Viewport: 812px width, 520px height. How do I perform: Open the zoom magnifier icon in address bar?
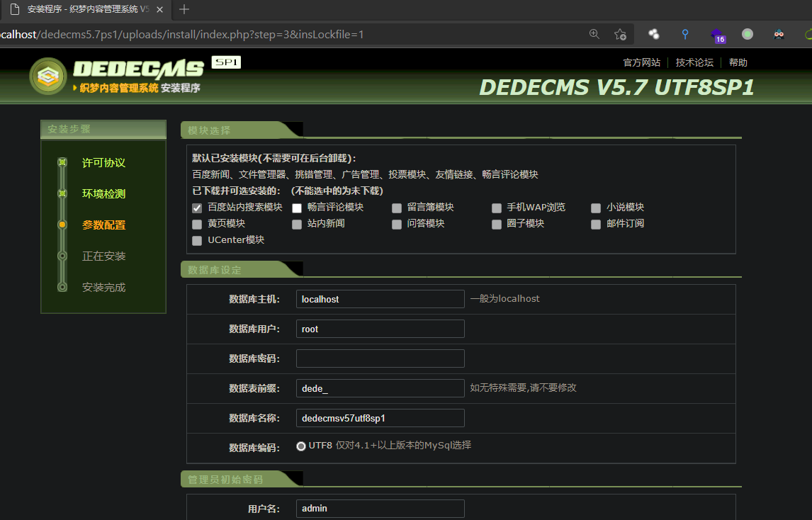tap(594, 33)
